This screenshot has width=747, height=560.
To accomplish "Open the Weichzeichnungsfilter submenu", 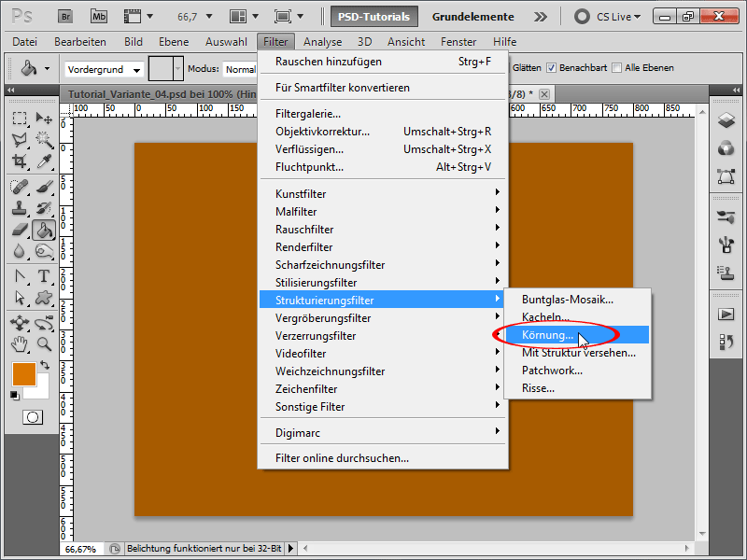I will tap(383, 371).
